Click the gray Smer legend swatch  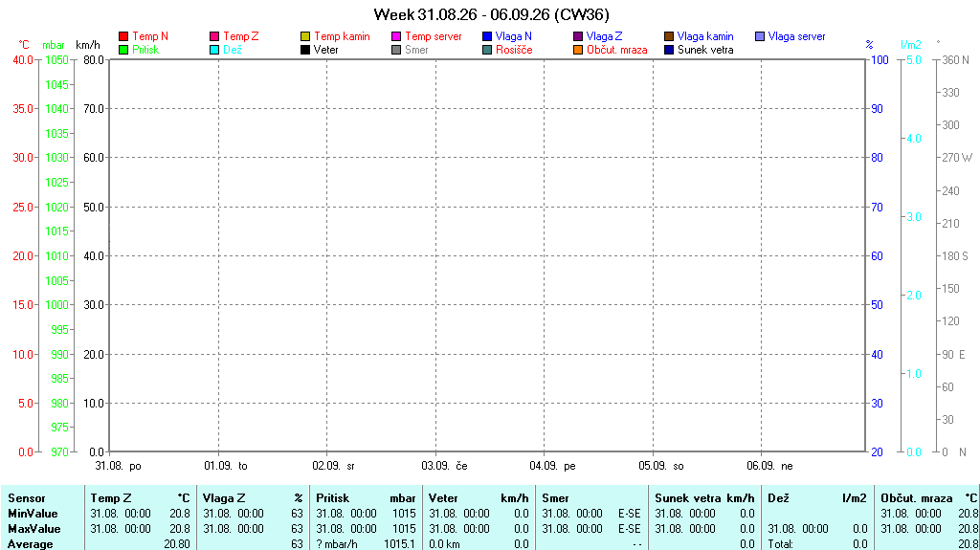(x=396, y=50)
